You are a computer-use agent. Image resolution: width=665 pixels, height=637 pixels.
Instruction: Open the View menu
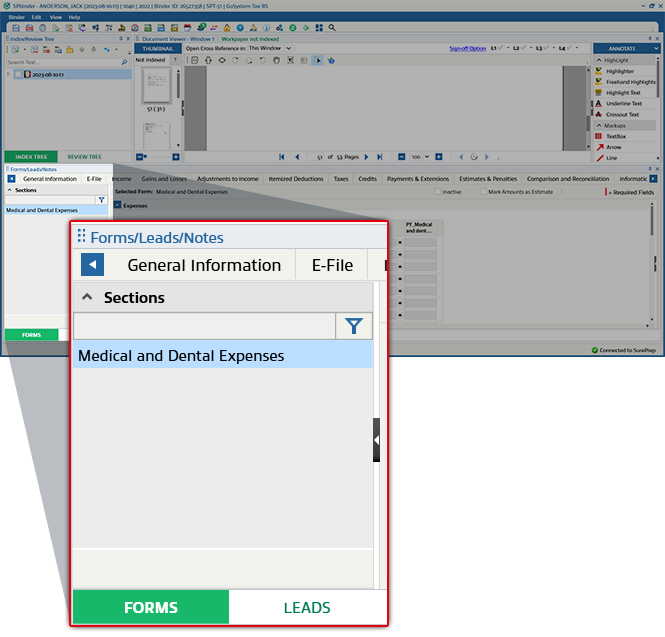[56, 17]
